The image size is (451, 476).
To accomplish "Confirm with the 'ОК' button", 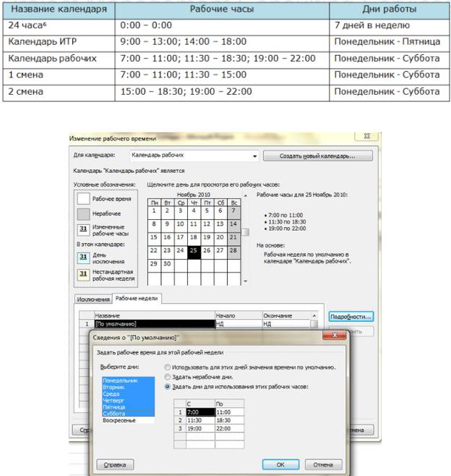I will [x=280, y=464].
